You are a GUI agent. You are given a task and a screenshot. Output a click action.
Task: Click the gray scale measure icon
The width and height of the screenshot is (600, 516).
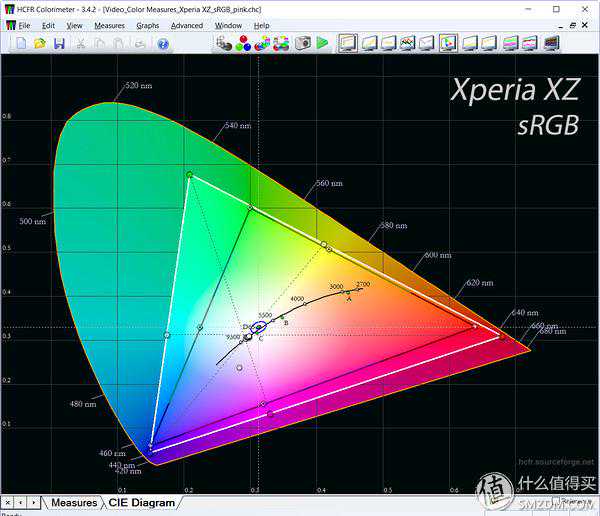pos(224,44)
